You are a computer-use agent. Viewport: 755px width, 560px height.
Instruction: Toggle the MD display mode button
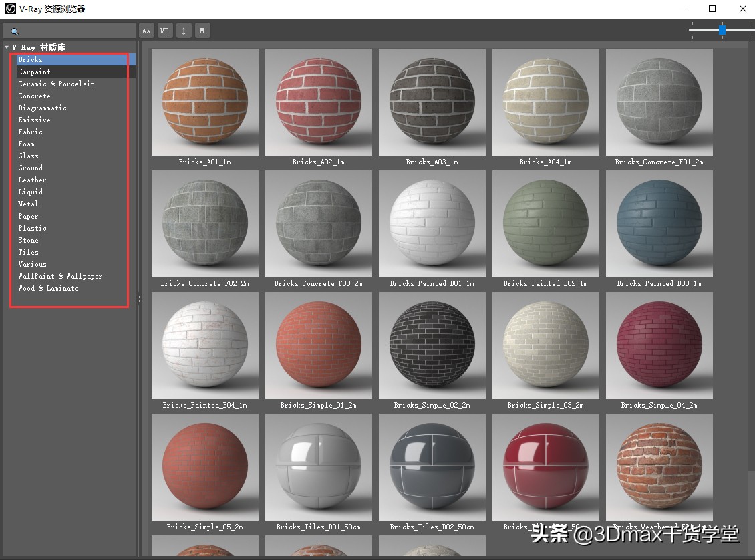coord(164,30)
